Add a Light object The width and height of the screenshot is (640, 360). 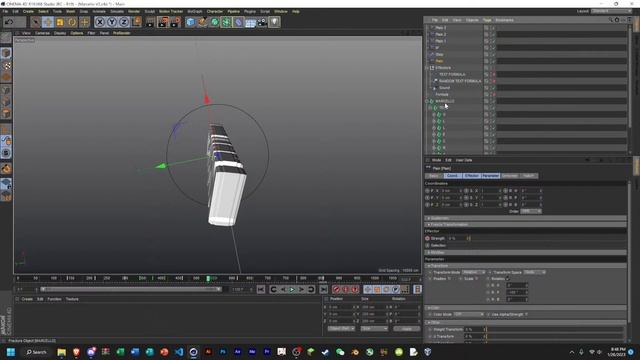274,22
